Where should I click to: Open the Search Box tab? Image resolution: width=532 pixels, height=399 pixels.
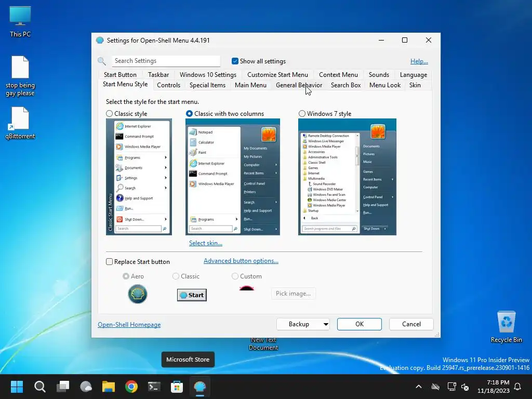pos(345,85)
